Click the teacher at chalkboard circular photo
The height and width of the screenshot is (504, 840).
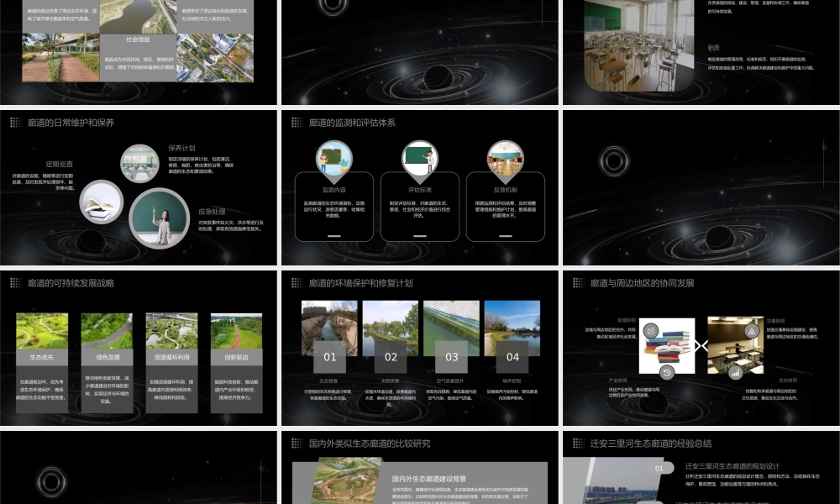(159, 218)
